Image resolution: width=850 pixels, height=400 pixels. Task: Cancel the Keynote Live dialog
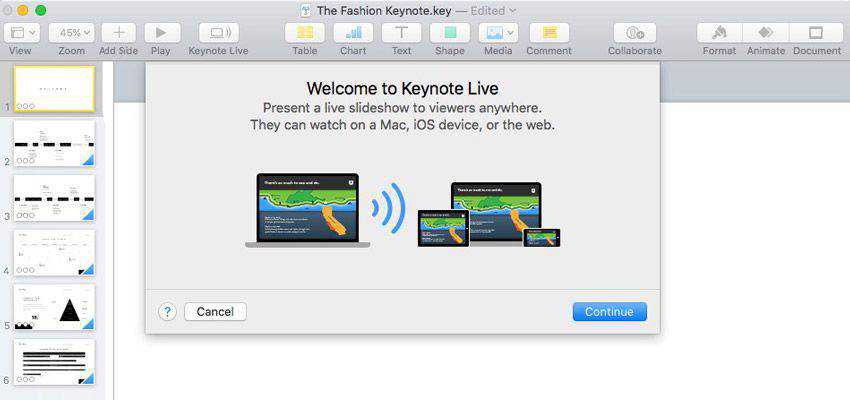coord(215,312)
